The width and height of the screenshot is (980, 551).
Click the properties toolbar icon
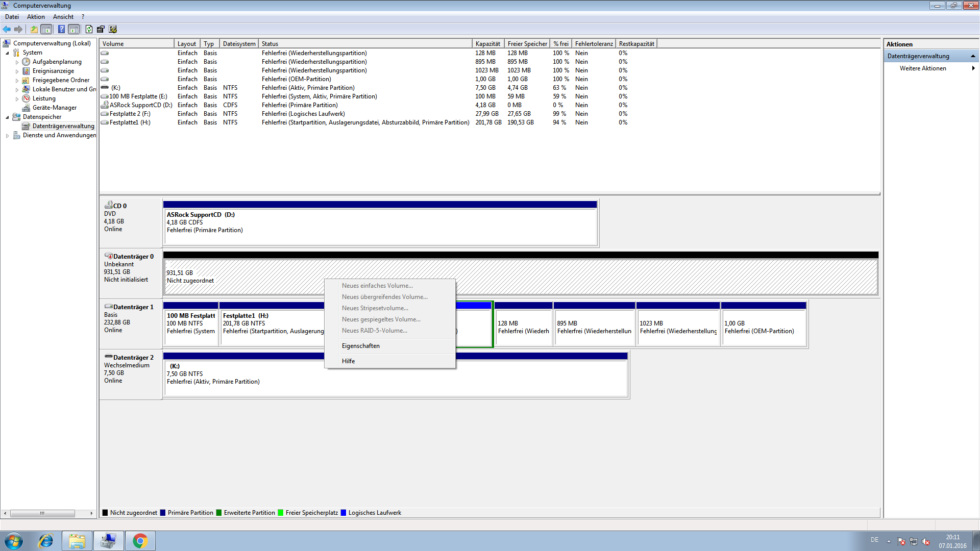(x=101, y=29)
